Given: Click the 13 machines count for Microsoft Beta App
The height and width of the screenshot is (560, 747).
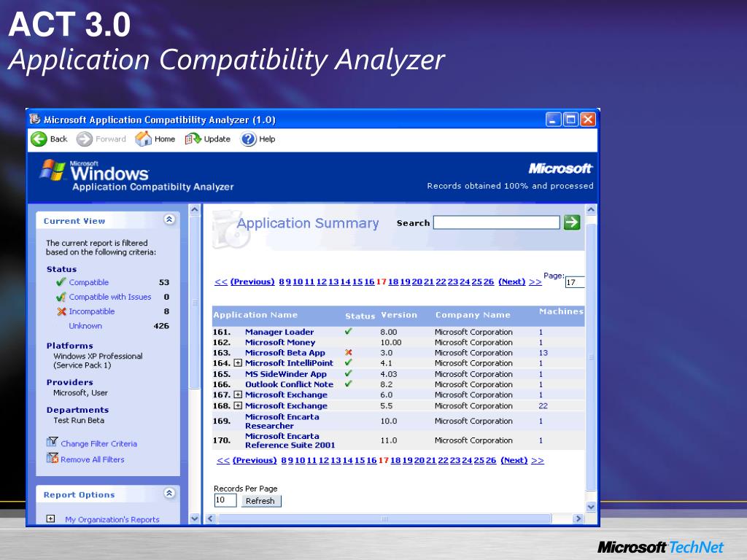Looking at the screenshot, I should pos(543,353).
